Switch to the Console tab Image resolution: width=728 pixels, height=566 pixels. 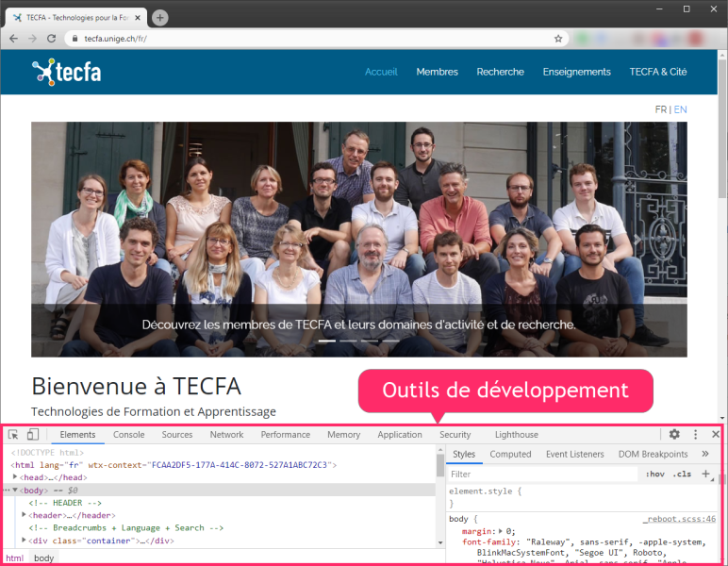point(128,435)
